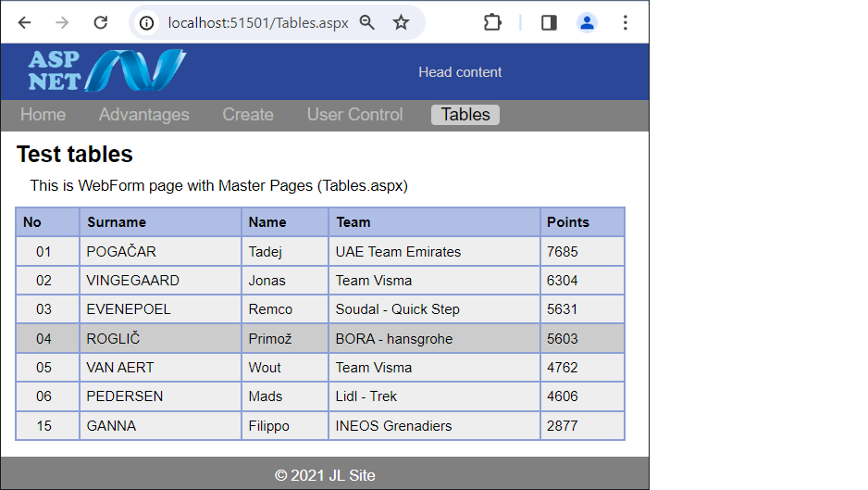Image resolution: width=868 pixels, height=490 pixels.
Task: Select the PEDERSEN surname cell
Action: [160, 396]
